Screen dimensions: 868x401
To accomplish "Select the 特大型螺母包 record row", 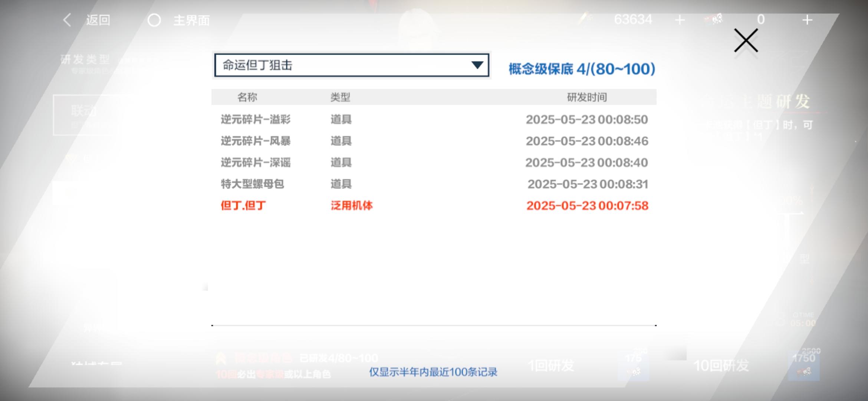I will (434, 184).
